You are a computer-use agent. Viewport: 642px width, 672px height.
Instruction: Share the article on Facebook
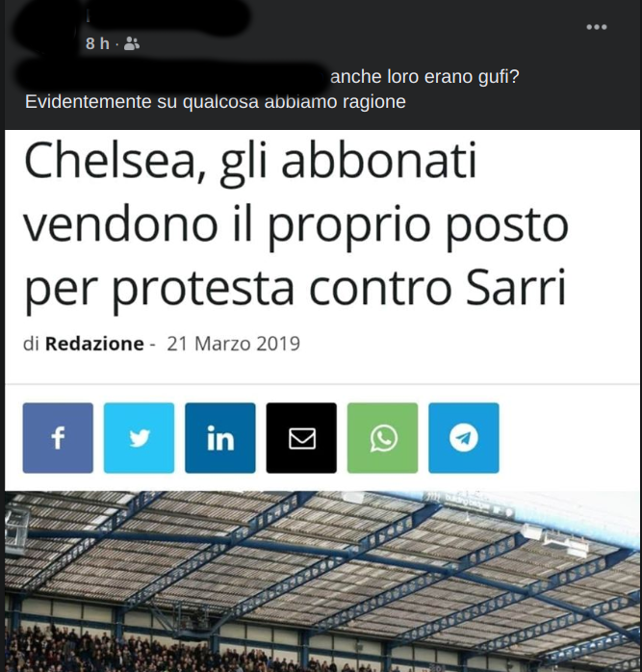click(x=58, y=438)
